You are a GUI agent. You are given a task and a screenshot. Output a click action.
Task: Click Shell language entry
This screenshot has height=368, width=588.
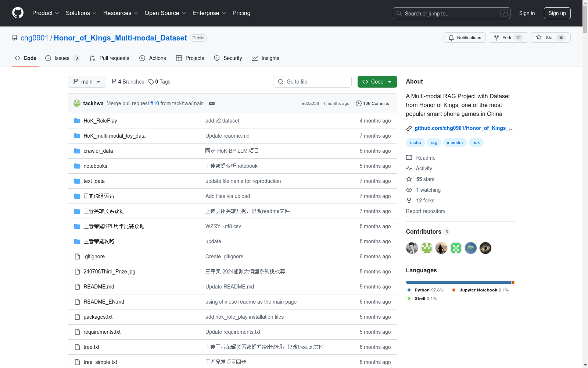pos(422,298)
